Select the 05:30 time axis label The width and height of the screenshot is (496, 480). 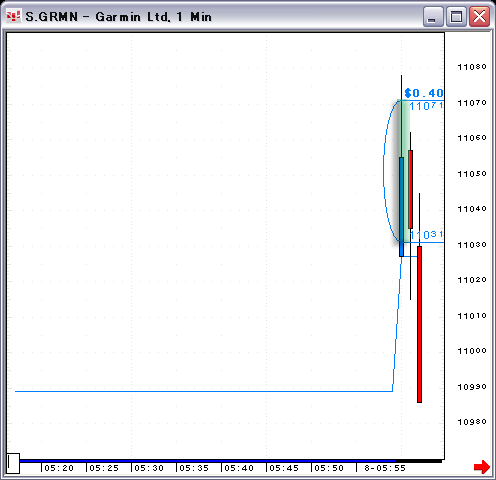pos(149,468)
